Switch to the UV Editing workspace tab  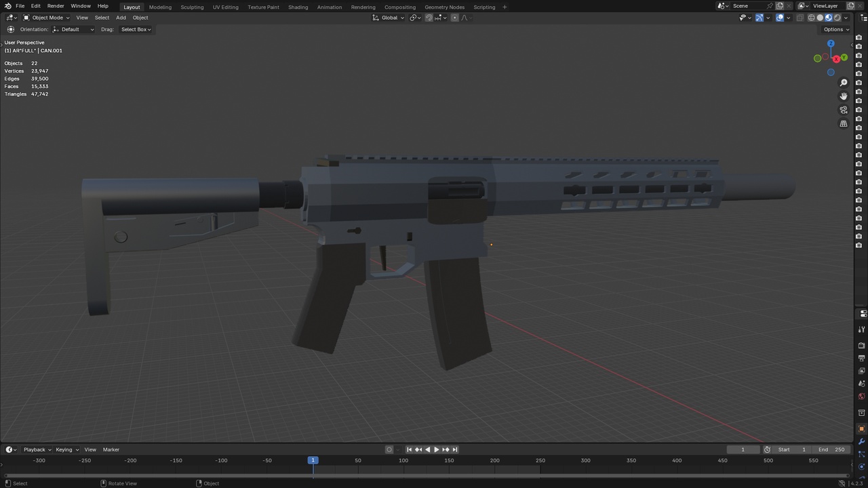[x=226, y=7]
